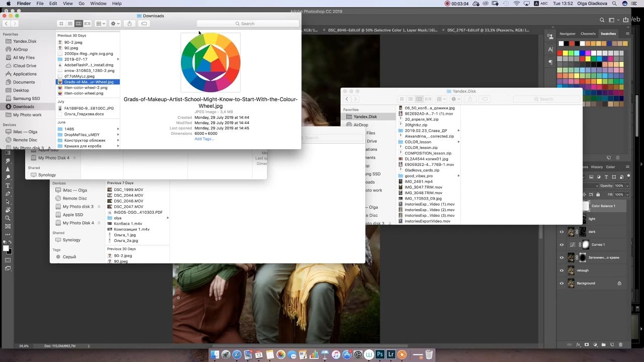Screen dimensions: 644x362
Task: Open the Finder File menu
Action: 39,4
